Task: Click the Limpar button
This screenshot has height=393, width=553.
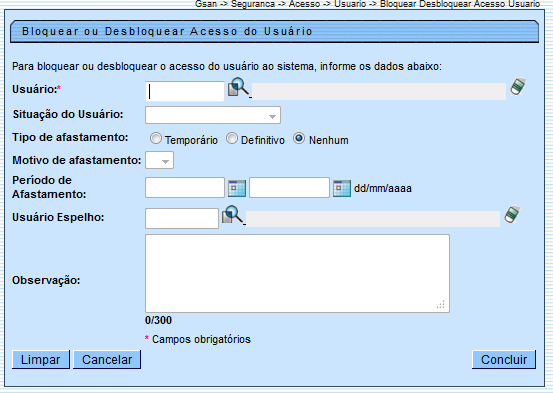Action: (x=41, y=359)
